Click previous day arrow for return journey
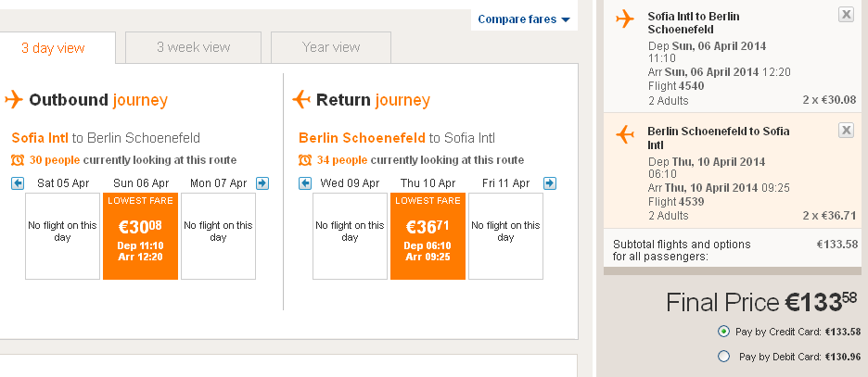 point(305,183)
